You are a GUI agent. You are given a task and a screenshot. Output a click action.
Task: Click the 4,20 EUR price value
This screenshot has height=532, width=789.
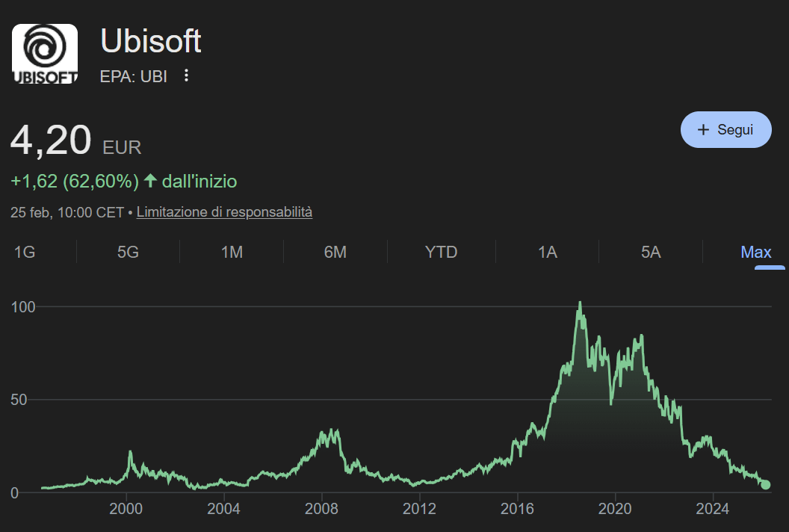point(51,141)
